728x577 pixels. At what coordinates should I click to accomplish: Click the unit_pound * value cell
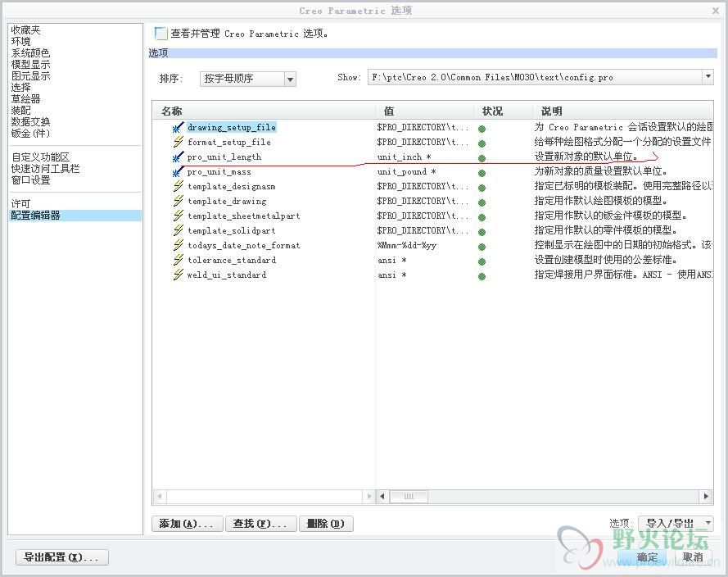406,171
